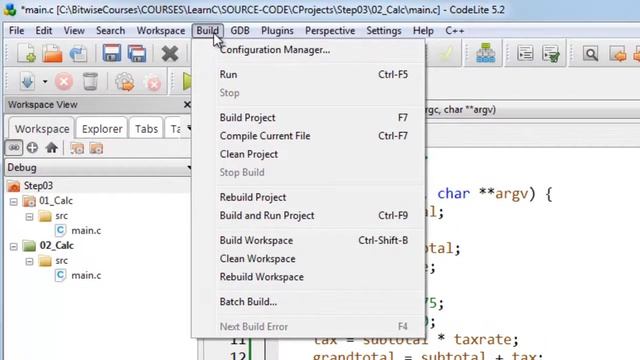This screenshot has height=360, width=640.
Task: Open the Settings menu
Action: (384, 31)
